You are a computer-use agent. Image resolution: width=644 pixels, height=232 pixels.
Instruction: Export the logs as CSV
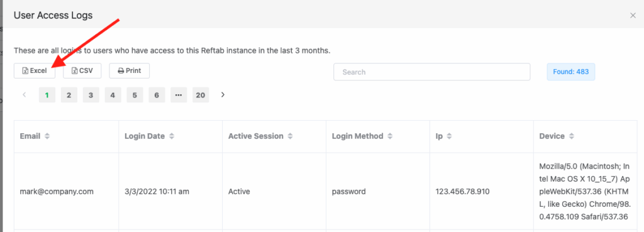coord(82,70)
